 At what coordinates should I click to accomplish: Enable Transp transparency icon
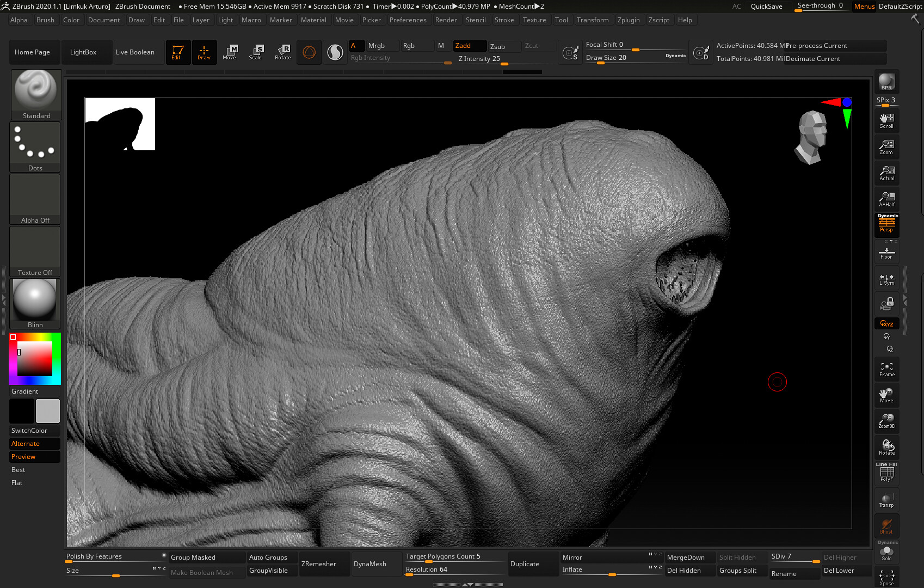[886, 500]
